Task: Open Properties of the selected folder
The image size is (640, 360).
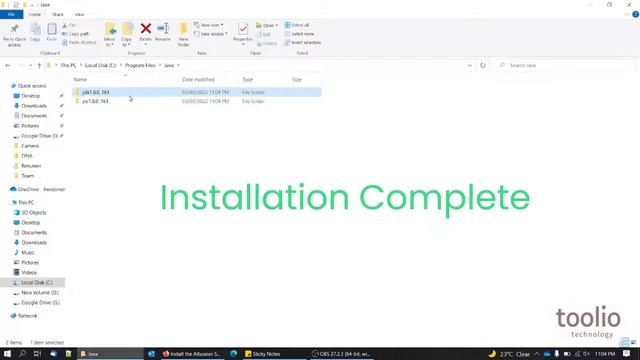Action: pyautogui.click(x=243, y=33)
